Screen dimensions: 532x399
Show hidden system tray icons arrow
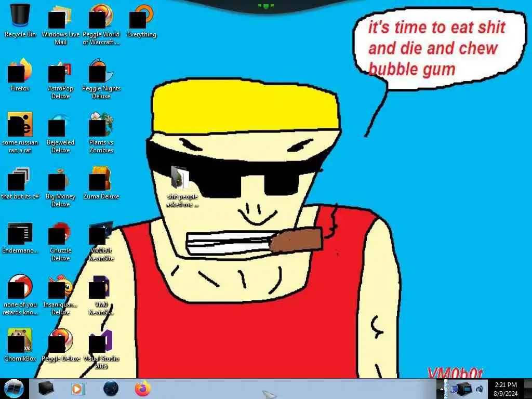coord(442,389)
